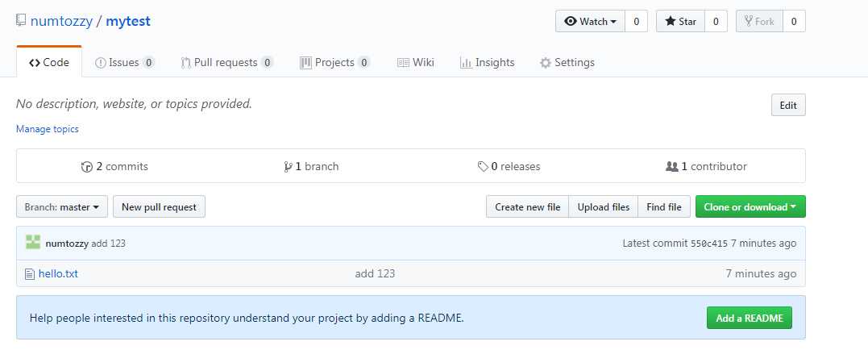The width and height of the screenshot is (868, 354).
Task: Click the Issues counter badge
Action: pyautogui.click(x=148, y=63)
